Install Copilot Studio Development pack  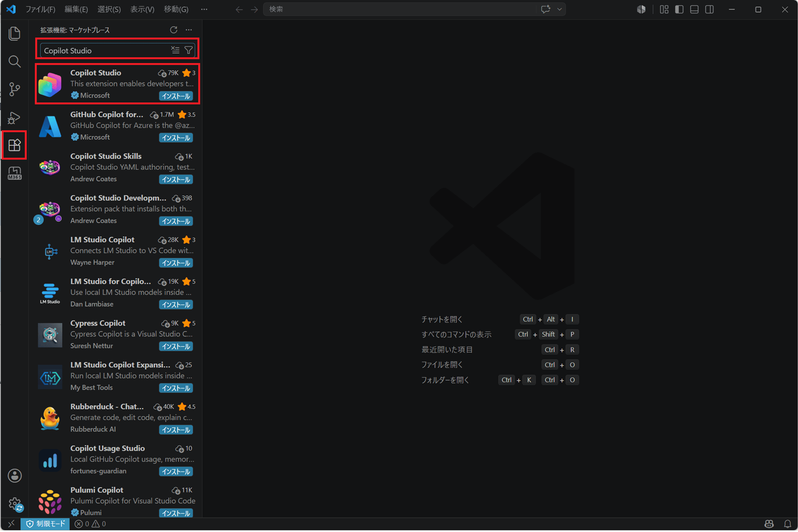click(176, 221)
